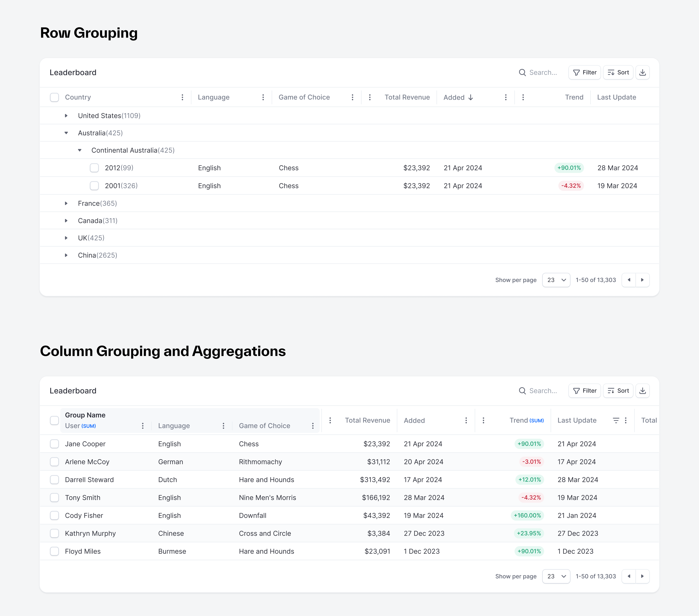Click download icon in top Leaderboard toolbar

coord(642,72)
